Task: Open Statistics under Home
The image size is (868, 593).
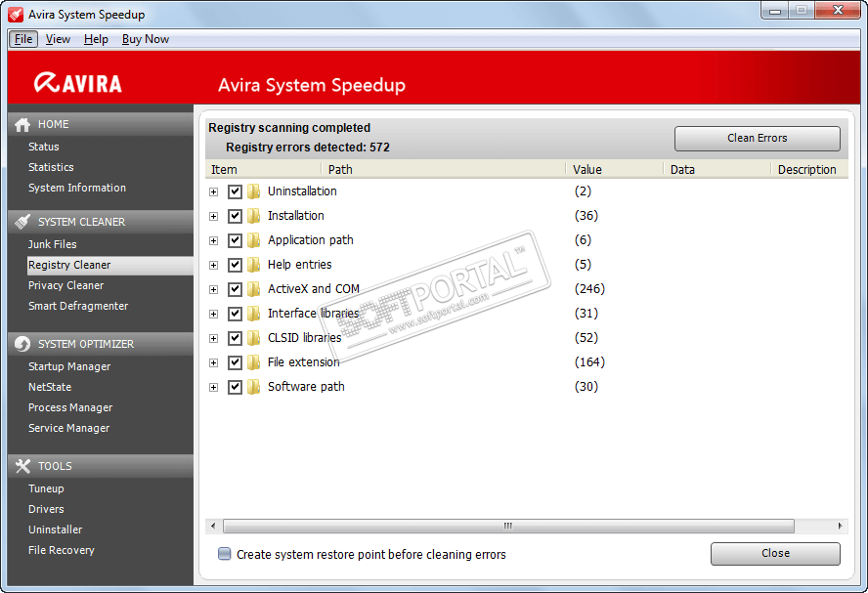Action: tap(51, 168)
